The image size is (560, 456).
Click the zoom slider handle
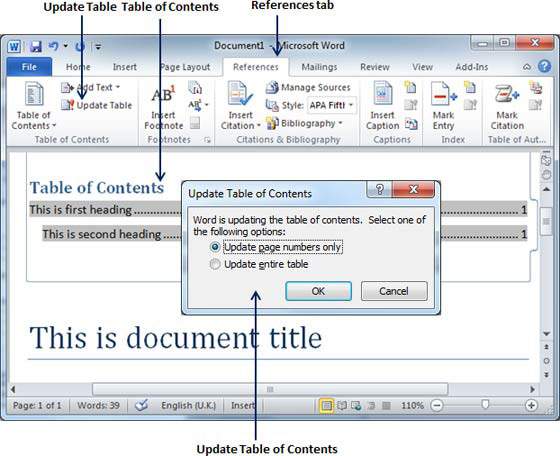485,405
